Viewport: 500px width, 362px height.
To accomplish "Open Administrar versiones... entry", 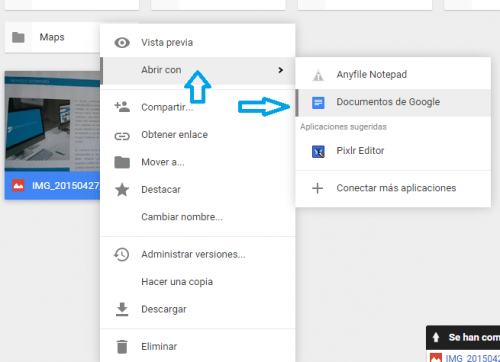I will [x=198, y=254].
